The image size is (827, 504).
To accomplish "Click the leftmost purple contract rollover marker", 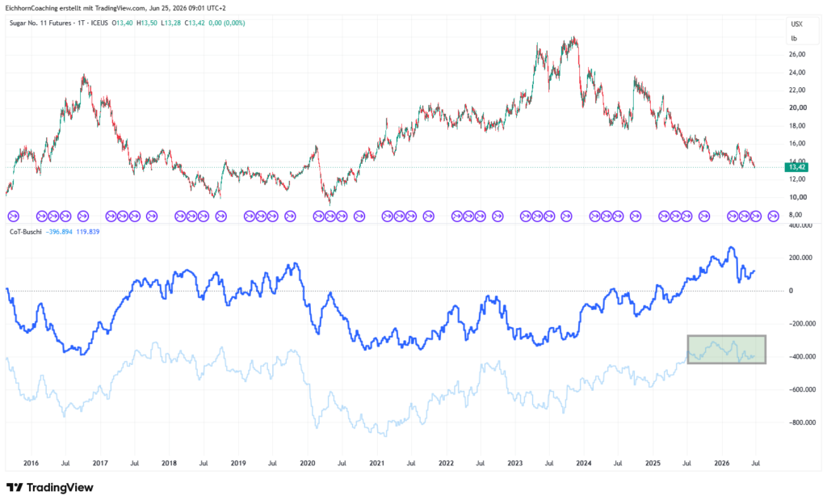I will pyautogui.click(x=13, y=216).
